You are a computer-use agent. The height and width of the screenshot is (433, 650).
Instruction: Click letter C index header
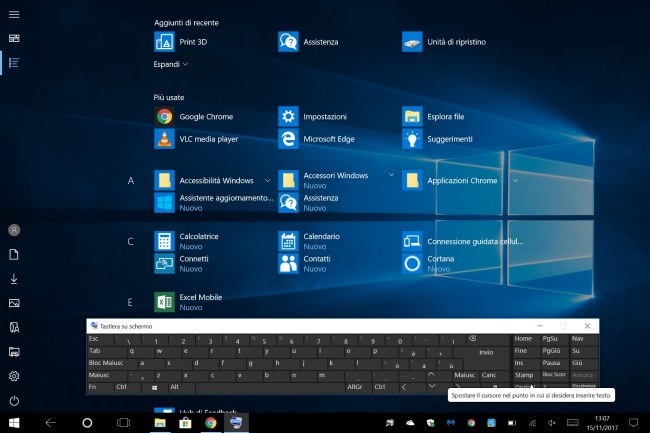click(x=131, y=242)
